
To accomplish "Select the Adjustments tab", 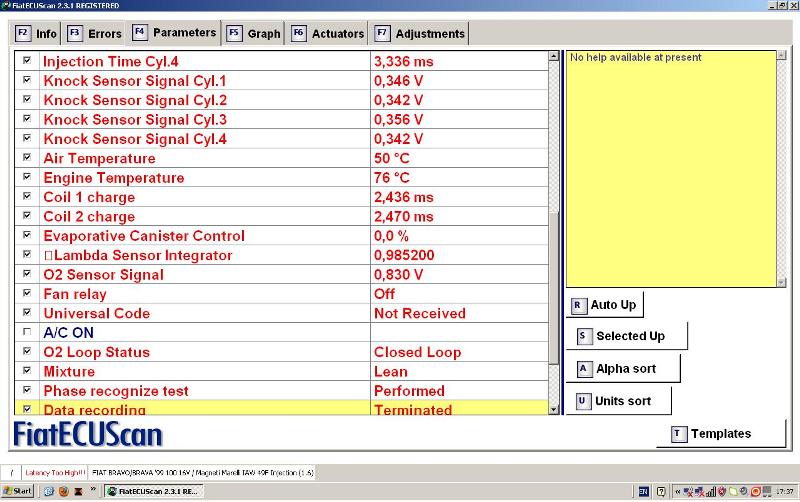I will click(x=420, y=34).
